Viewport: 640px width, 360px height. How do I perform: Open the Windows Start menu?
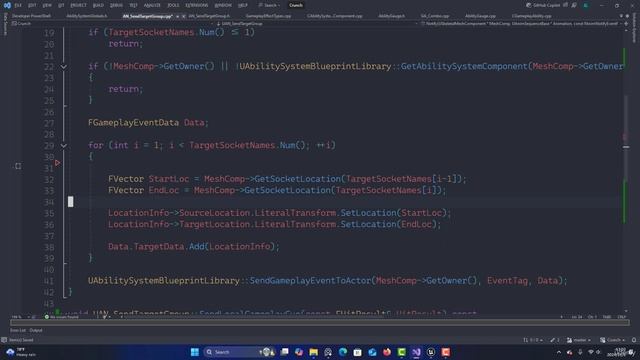click(x=195, y=352)
